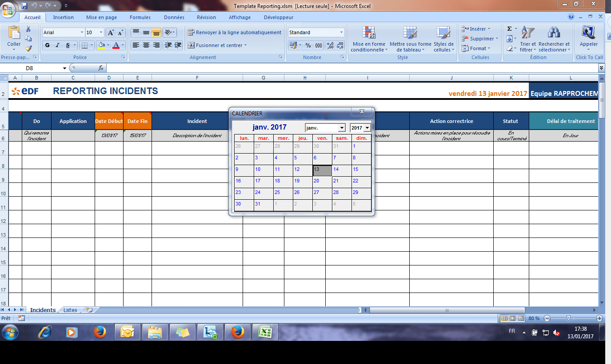Save the workbook from Quick Access toolbar
Viewport: 611px width, 364px height.
tap(24, 6)
